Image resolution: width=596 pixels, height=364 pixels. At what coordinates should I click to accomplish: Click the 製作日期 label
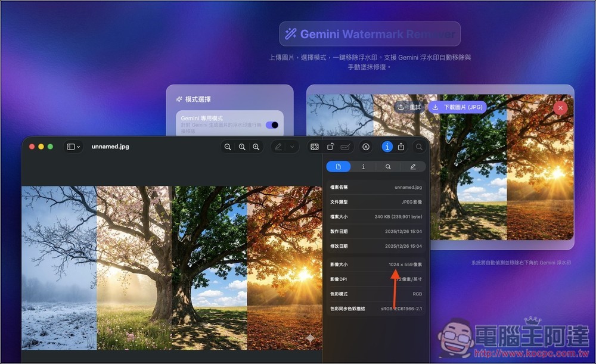(x=339, y=231)
